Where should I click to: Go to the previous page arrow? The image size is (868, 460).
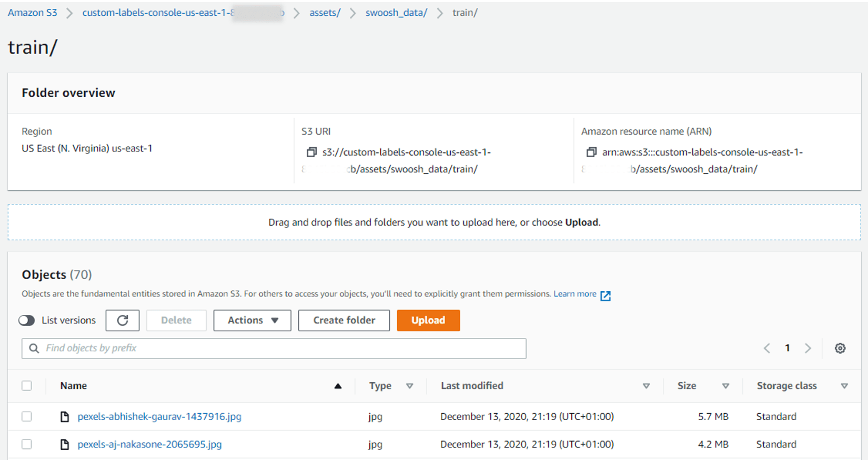point(767,348)
